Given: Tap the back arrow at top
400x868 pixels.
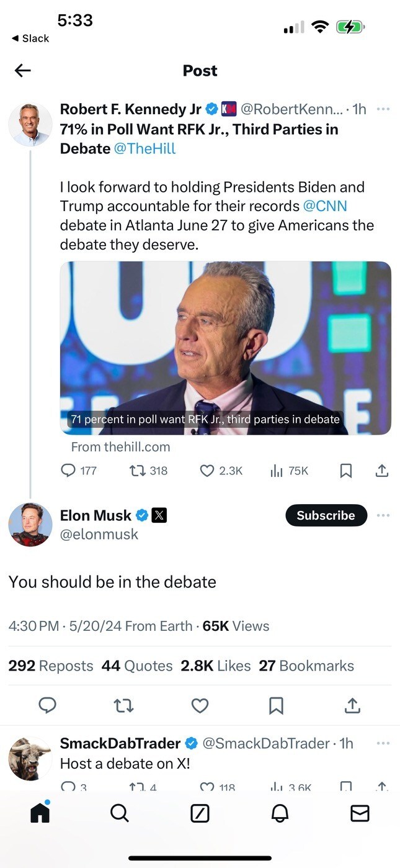Looking at the screenshot, I should coord(23,71).
